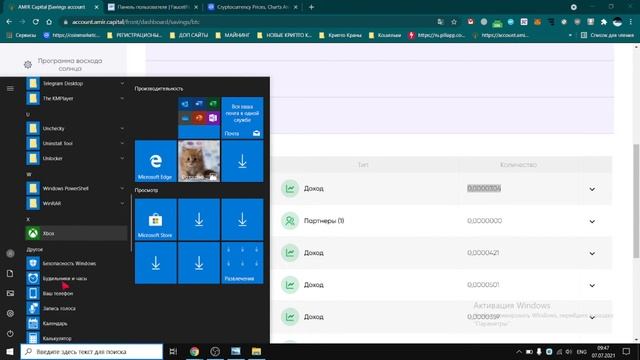Expand The KMPlayer folder
Image resolution: width=640 pixels, height=360 pixels.
76,98
